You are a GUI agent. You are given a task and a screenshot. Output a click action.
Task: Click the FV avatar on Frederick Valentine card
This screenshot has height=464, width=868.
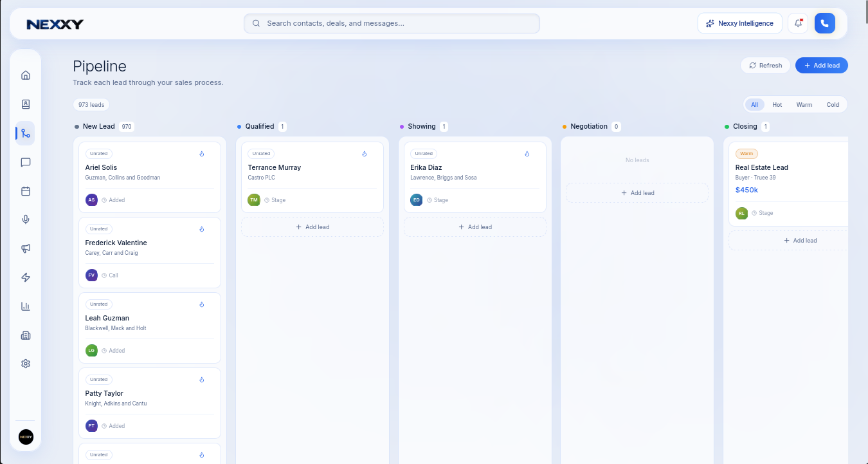click(x=92, y=275)
